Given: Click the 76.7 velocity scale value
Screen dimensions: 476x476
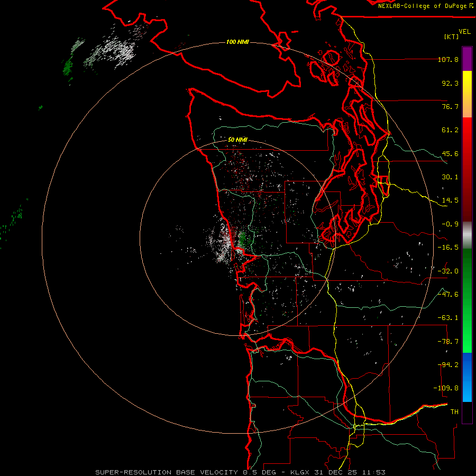Looking at the screenshot, I should coord(450,106).
